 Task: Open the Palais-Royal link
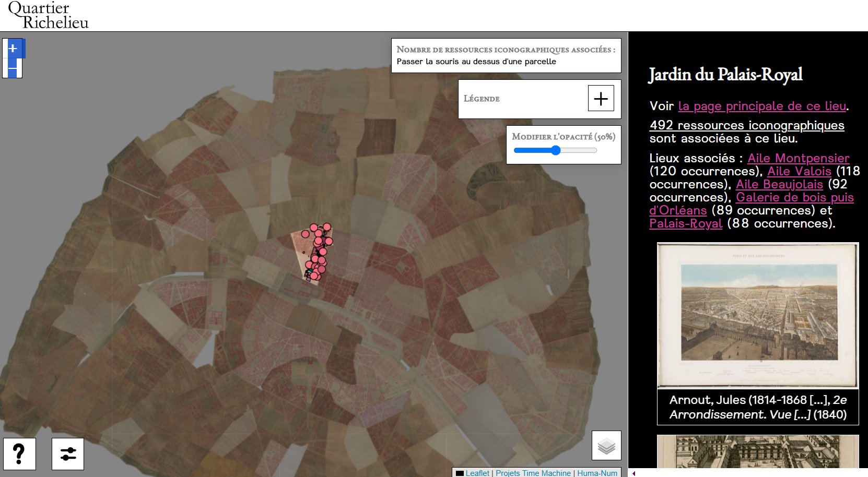[686, 223]
